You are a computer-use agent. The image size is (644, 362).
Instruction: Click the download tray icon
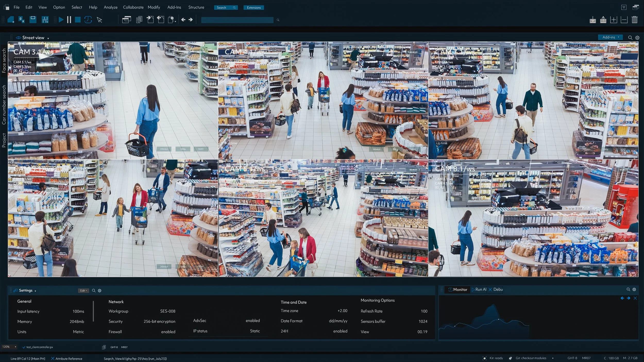click(593, 20)
